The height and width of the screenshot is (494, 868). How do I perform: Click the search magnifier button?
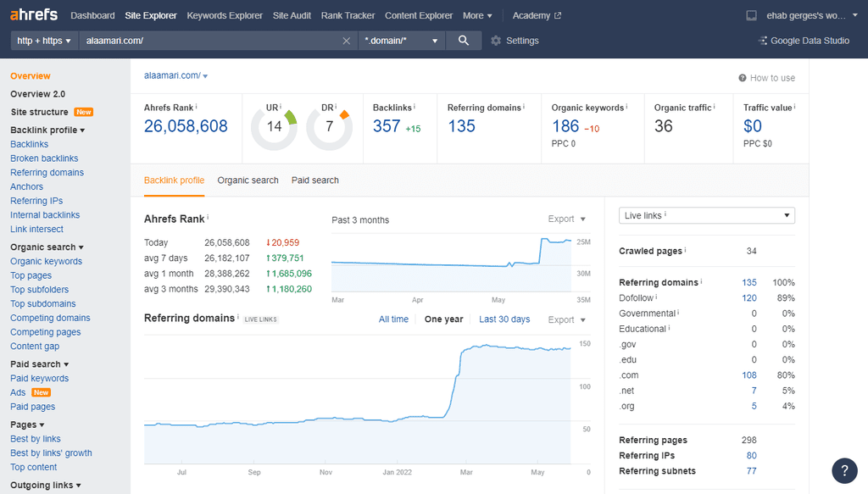tap(464, 41)
